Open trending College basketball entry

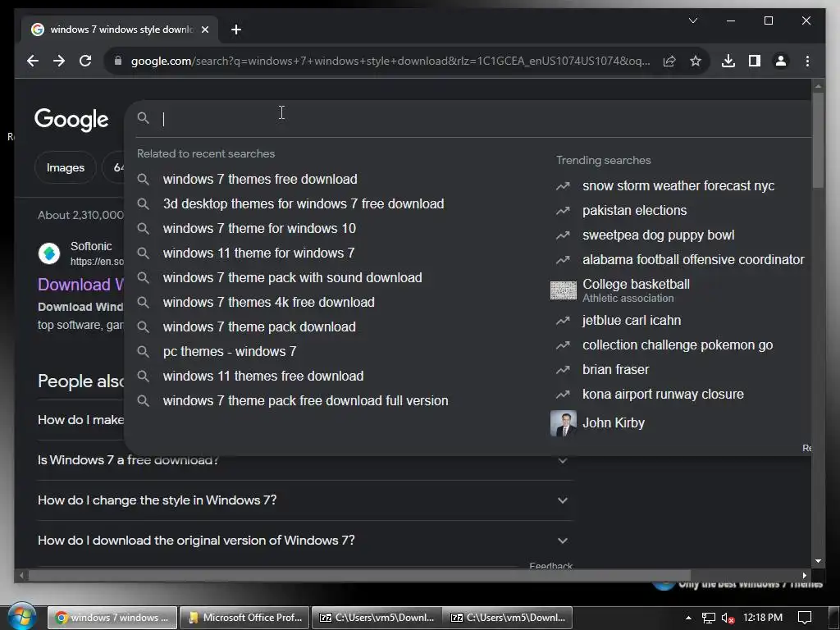pyautogui.click(x=636, y=290)
